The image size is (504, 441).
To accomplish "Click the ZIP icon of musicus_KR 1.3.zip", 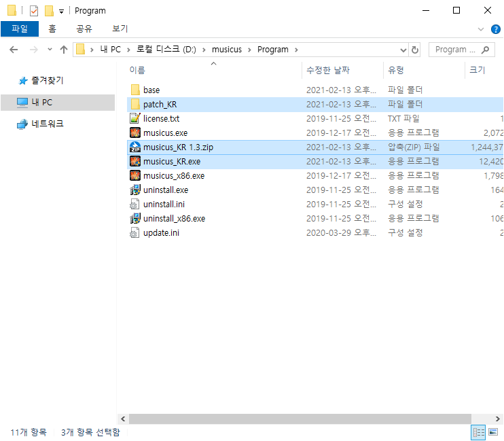I will 135,147.
